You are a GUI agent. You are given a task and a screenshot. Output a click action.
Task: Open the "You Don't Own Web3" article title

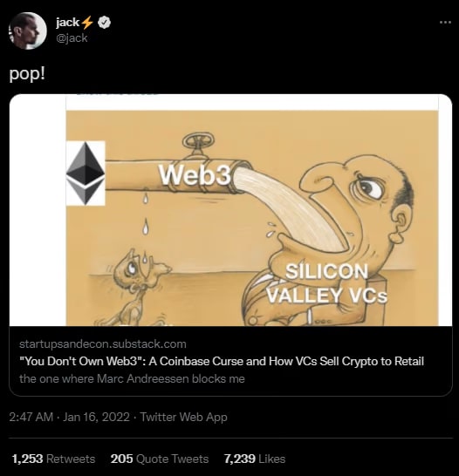222,361
